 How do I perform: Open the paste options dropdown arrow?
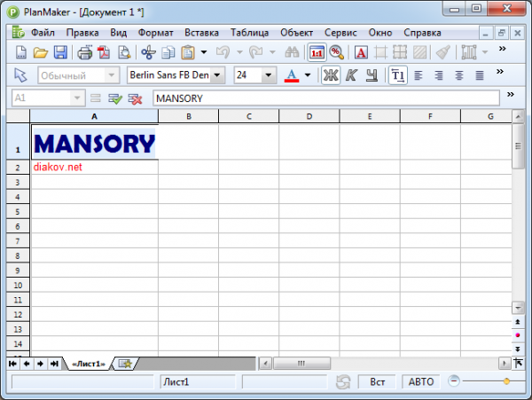click(204, 52)
